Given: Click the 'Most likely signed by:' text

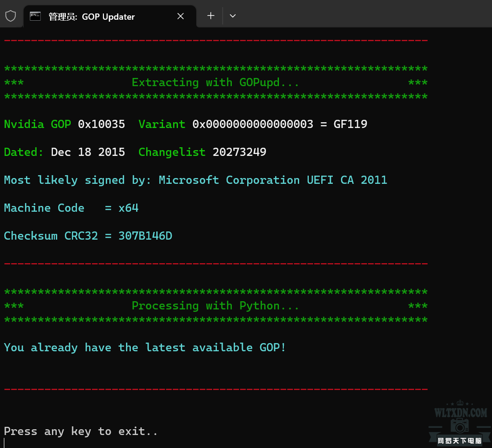Looking at the screenshot, I should [77, 180].
